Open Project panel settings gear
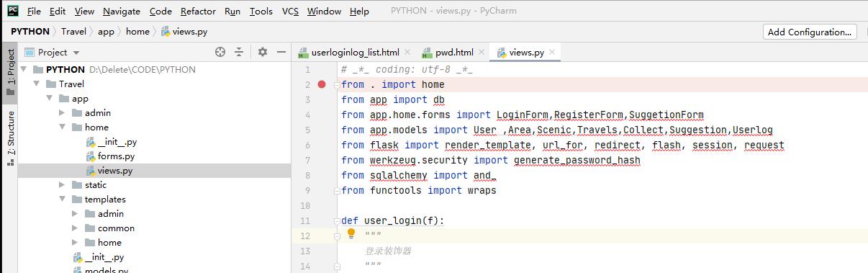This screenshot has width=868, height=273. (x=263, y=52)
